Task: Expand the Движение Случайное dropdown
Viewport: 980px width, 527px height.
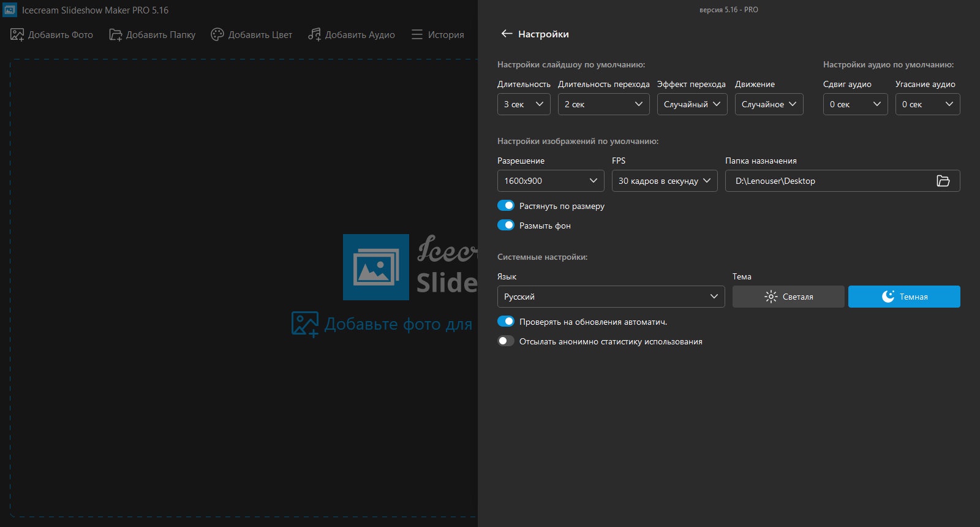Action: 769,104
